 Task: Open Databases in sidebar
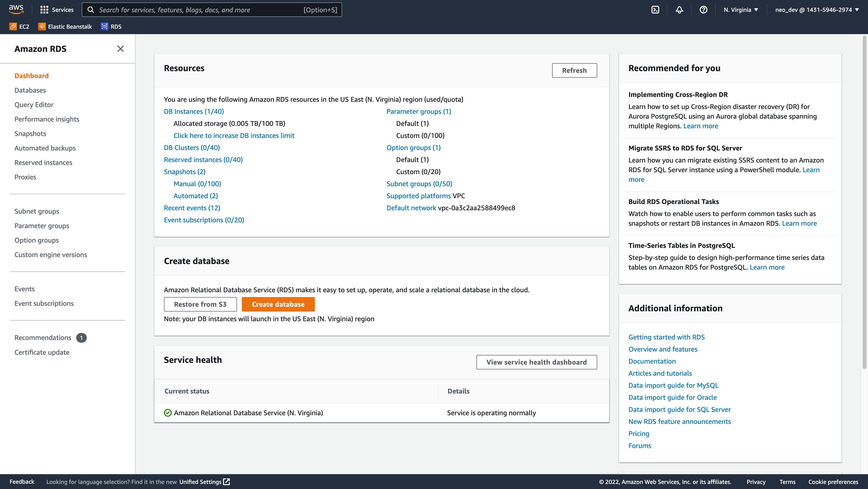[30, 90]
